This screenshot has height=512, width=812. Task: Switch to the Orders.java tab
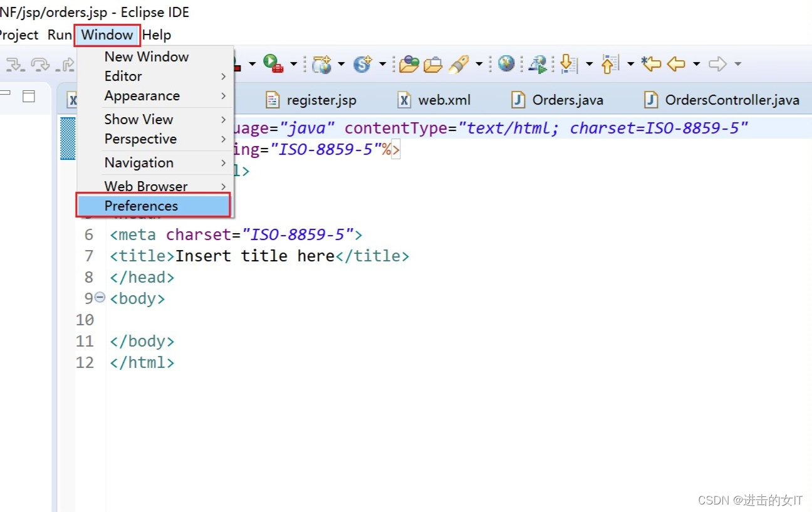pos(558,100)
